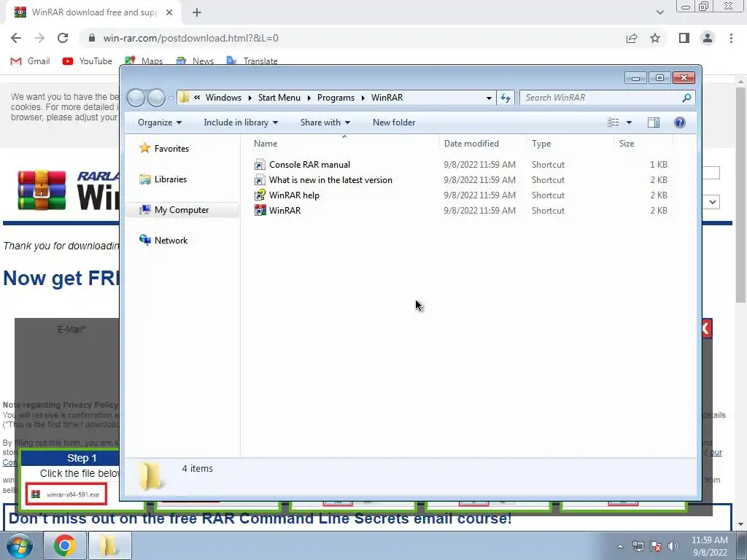Expand address bar previous locations dropdown

489,98
